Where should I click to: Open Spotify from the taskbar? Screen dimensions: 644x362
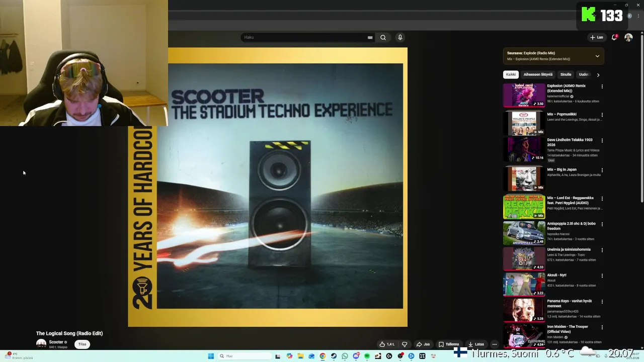367,356
